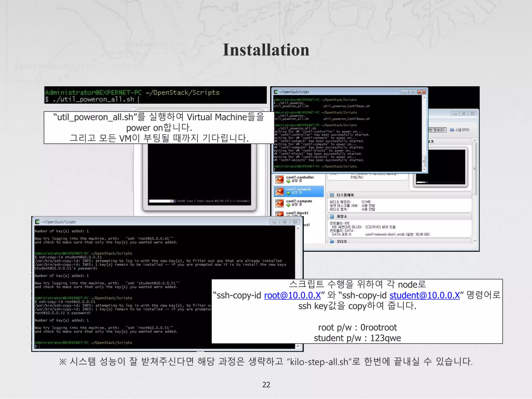Click the cent7-compute VM icon

click(280, 203)
